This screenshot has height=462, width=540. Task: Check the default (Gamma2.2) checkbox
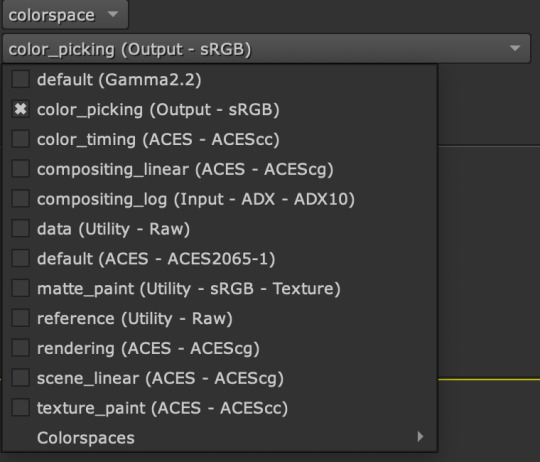coord(20,79)
